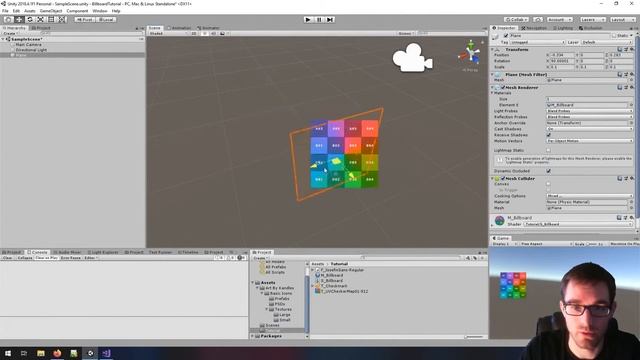Toggle the Convex checkbox
Screen dimensions: 640x360
tap(549, 184)
